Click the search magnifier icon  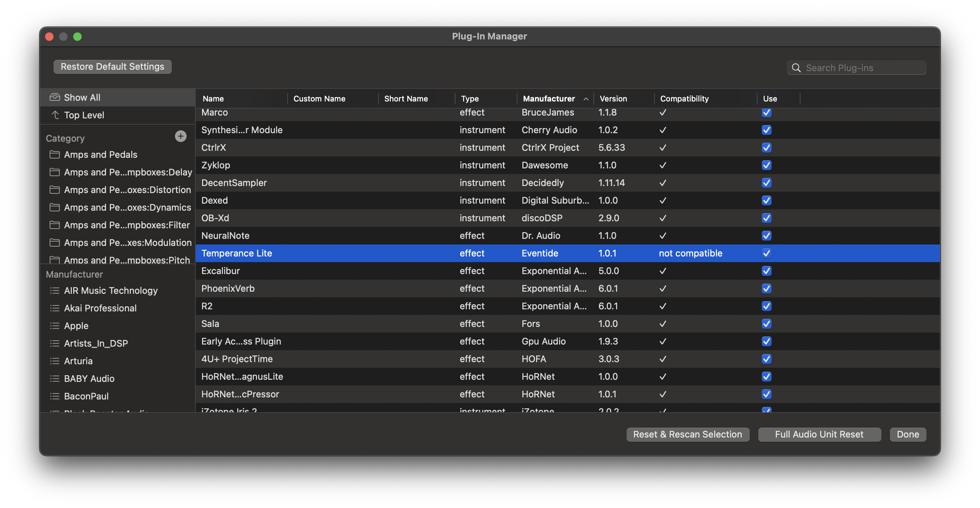pos(796,68)
